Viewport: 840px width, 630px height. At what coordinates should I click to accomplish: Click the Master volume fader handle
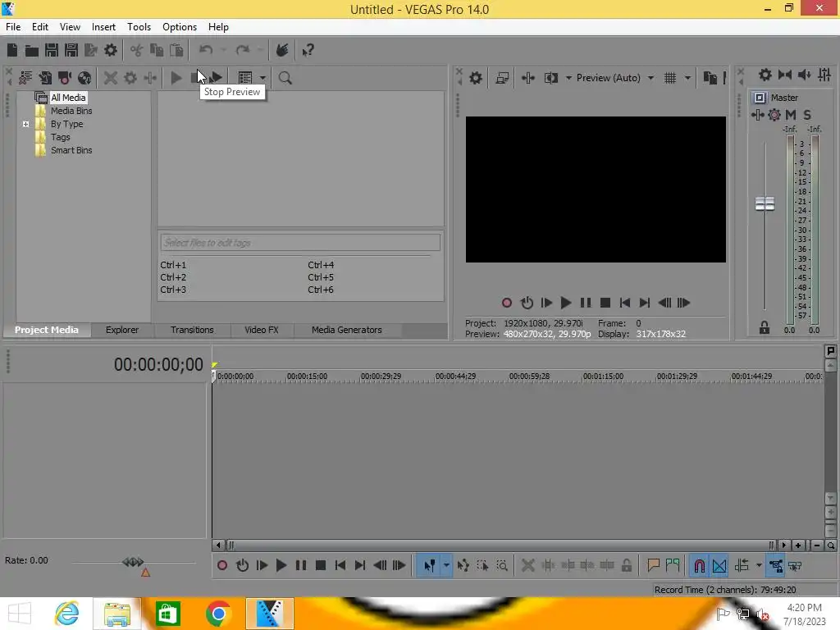click(x=765, y=203)
